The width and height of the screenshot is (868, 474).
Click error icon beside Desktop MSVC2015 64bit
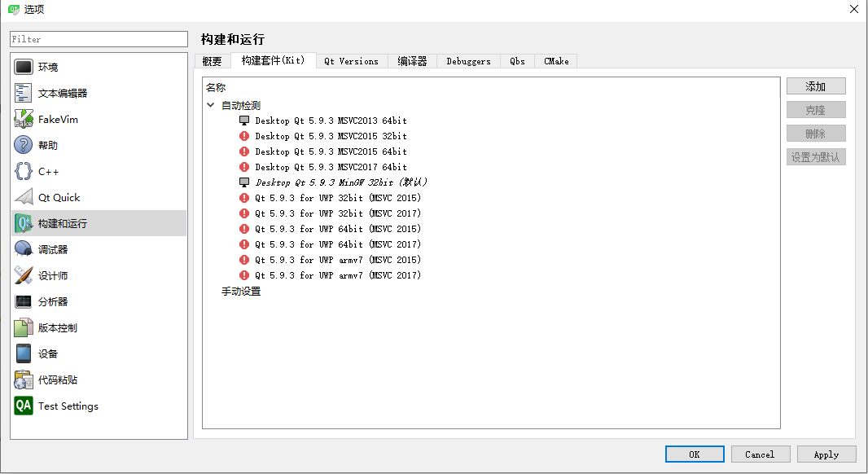pyautogui.click(x=244, y=151)
